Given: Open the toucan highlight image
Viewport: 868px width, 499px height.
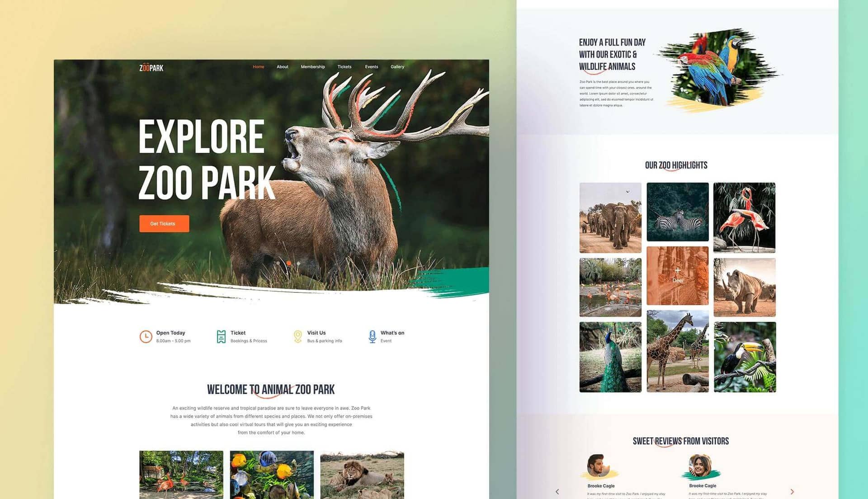Looking at the screenshot, I should pyautogui.click(x=745, y=357).
